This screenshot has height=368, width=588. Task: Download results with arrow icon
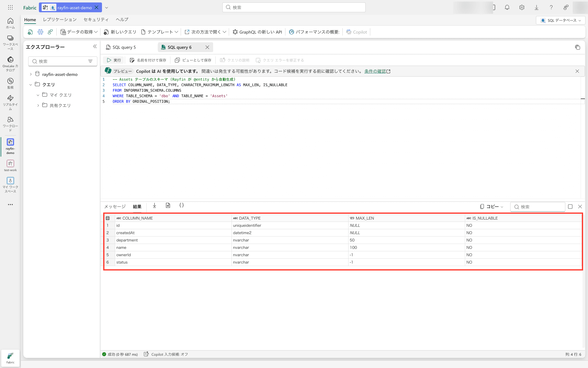point(154,205)
